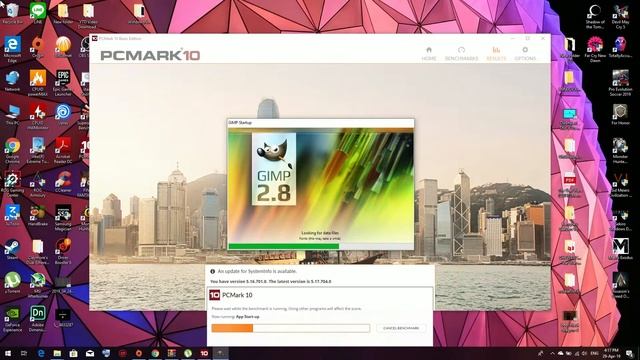Launch Adobe Dimension desktop shortcut
This screenshot has height=360, width=640.
click(38, 319)
